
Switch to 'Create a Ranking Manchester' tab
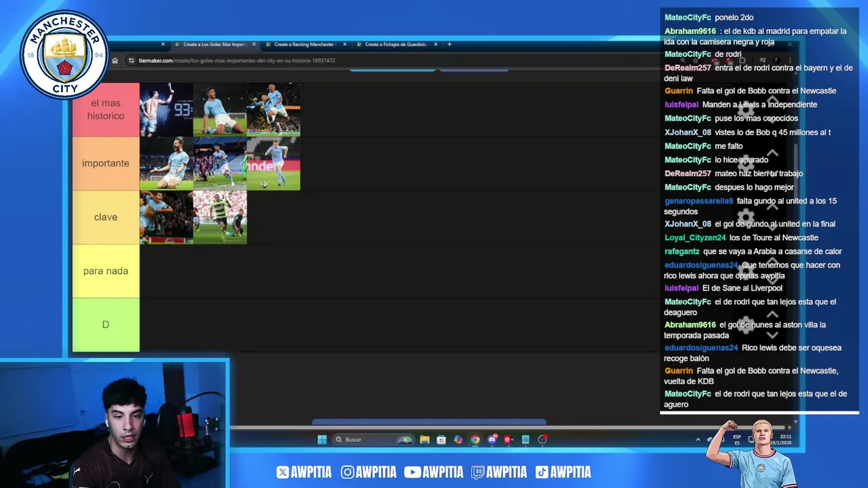304,44
